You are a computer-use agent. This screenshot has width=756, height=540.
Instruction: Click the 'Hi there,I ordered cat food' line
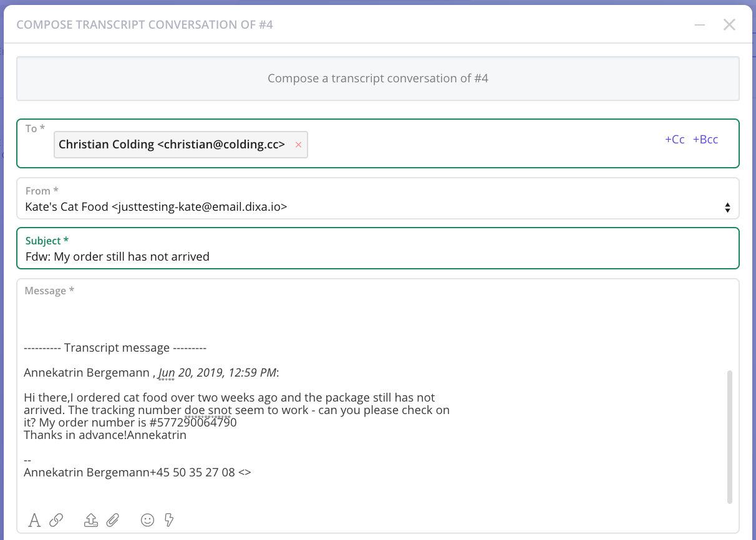click(230, 398)
